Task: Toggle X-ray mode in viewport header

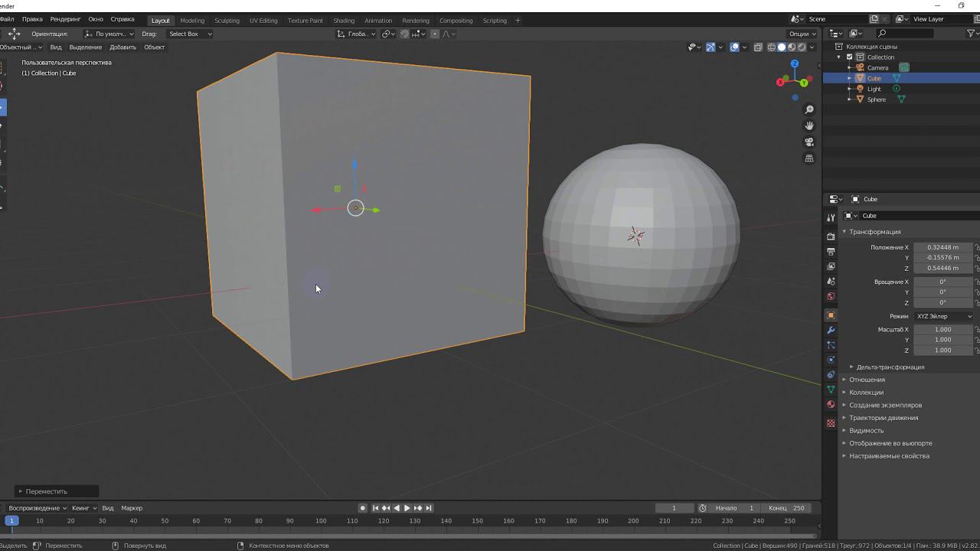Action: (x=758, y=47)
